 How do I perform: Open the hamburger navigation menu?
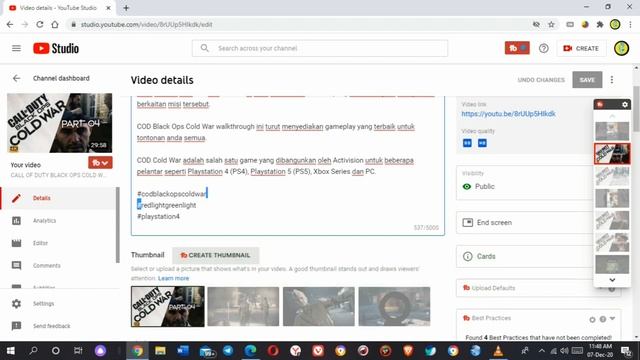pyautogui.click(x=16, y=48)
